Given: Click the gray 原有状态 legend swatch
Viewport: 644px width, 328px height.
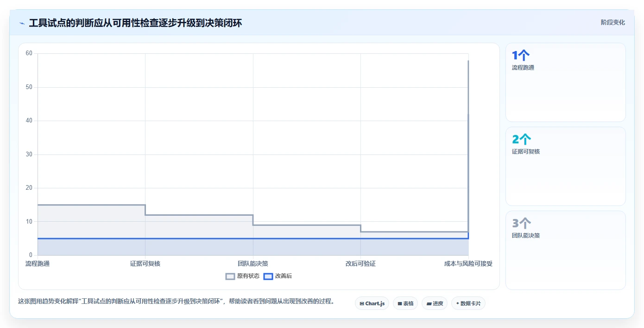Looking at the screenshot, I should click(x=230, y=276).
